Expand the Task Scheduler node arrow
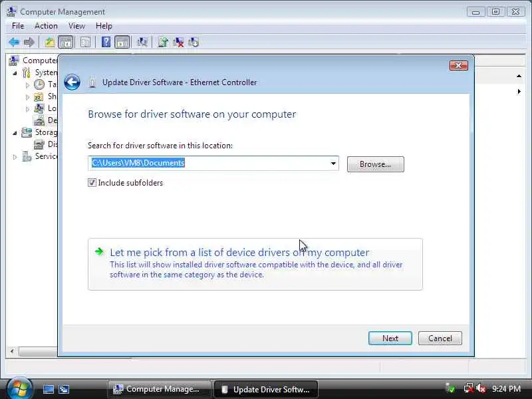The height and width of the screenshot is (399, 532). pyautogui.click(x=27, y=85)
